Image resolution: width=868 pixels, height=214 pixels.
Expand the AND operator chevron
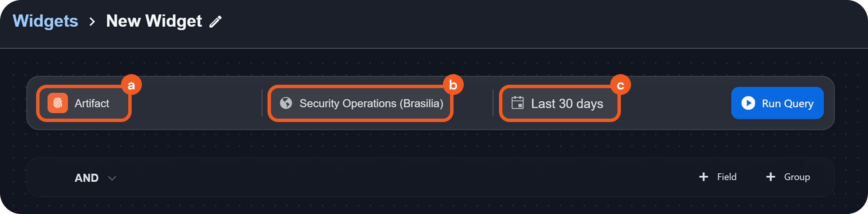click(x=112, y=178)
